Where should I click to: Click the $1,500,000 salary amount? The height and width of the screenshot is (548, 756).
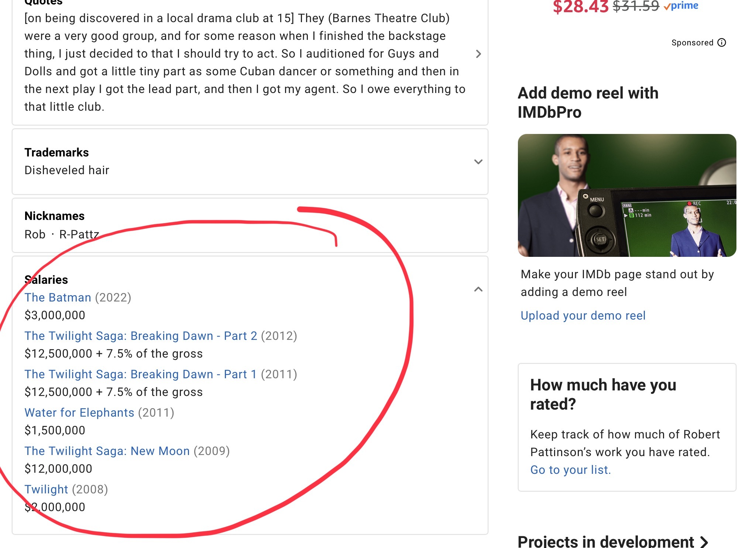coord(55,430)
